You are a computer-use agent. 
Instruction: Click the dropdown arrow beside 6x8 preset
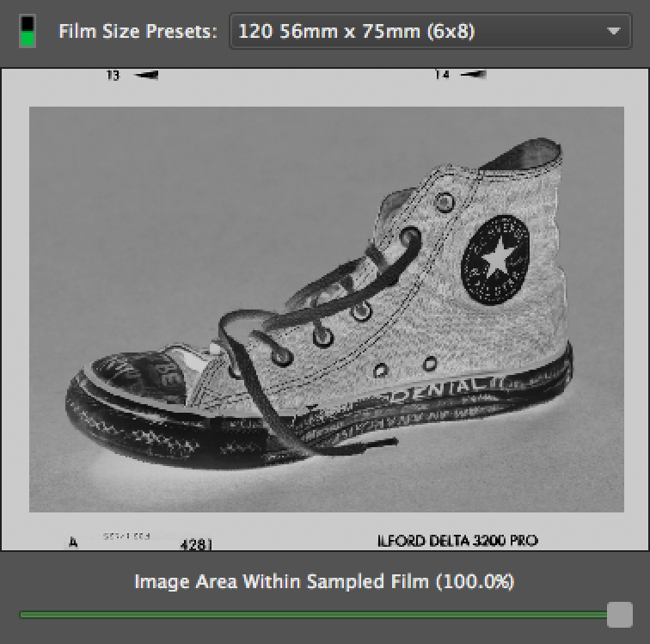click(613, 31)
